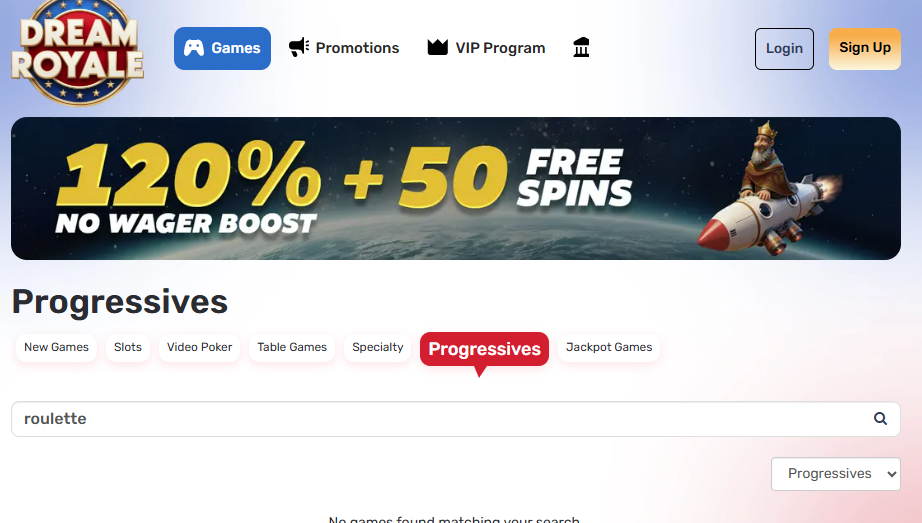Screen dimensions: 922x523
Task: Click the Dream Royale logo
Action: pos(78,51)
